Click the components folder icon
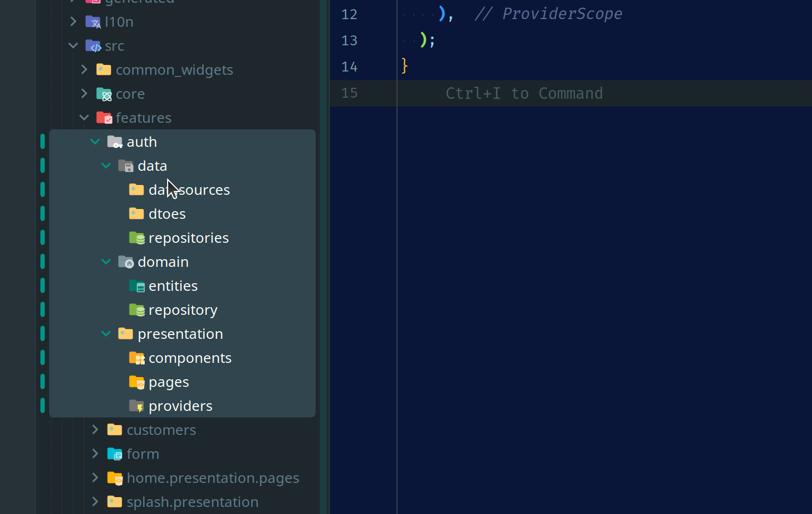This screenshot has height=514, width=812. 137,357
